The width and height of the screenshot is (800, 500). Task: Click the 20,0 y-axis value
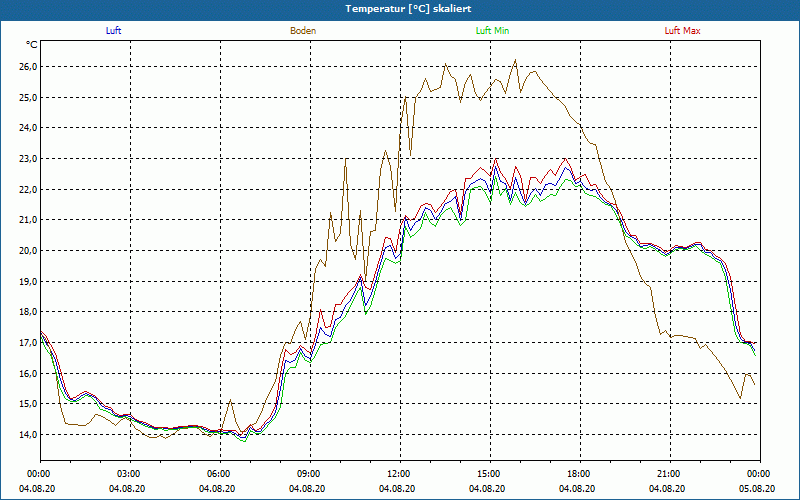[x=29, y=251]
